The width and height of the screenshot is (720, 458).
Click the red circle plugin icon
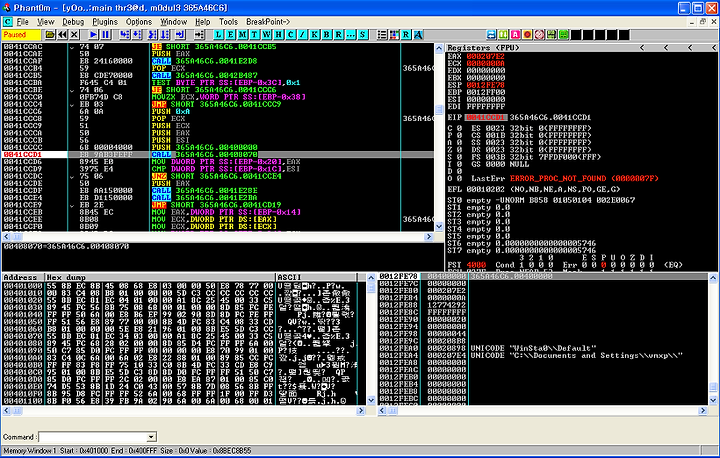coord(527,34)
